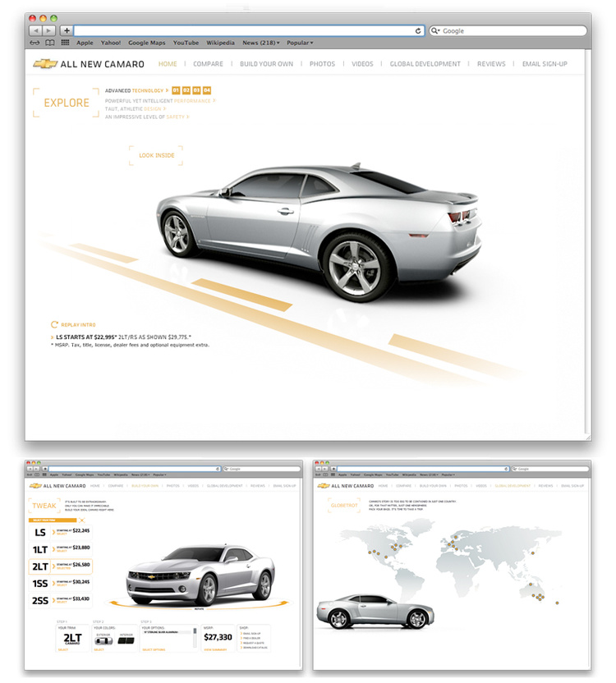
Task: Reload the page in the Globetrot window
Action: (506, 469)
